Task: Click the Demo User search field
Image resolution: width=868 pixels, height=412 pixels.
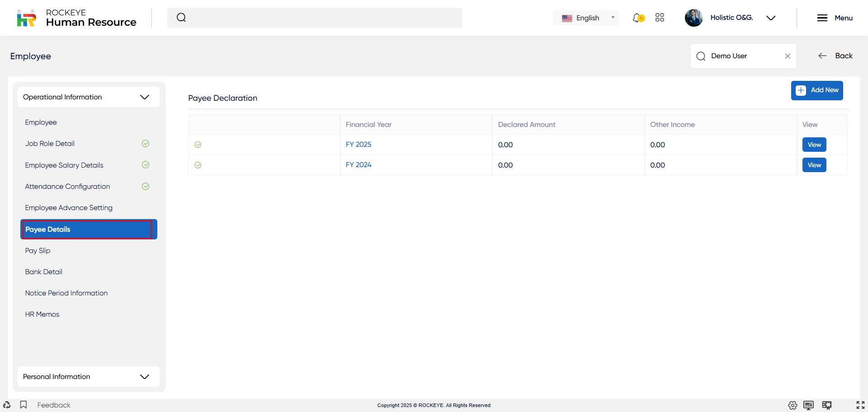Action: point(743,56)
